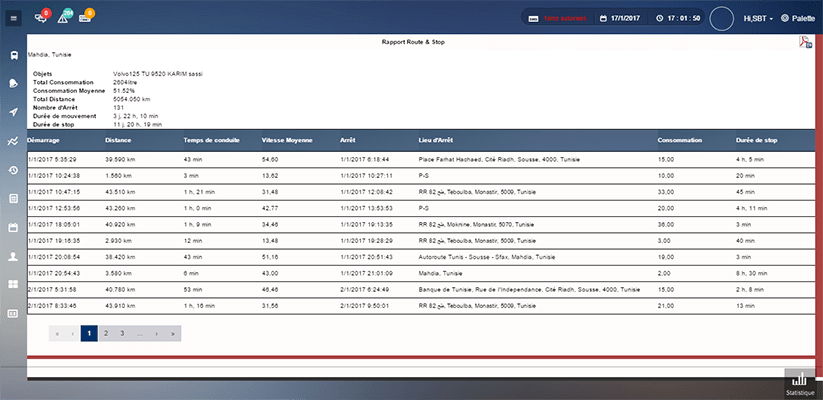Image resolution: width=823 pixels, height=400 pixels.
Task: Click the user profile icon in sidebar
Action: pos(13,257)
